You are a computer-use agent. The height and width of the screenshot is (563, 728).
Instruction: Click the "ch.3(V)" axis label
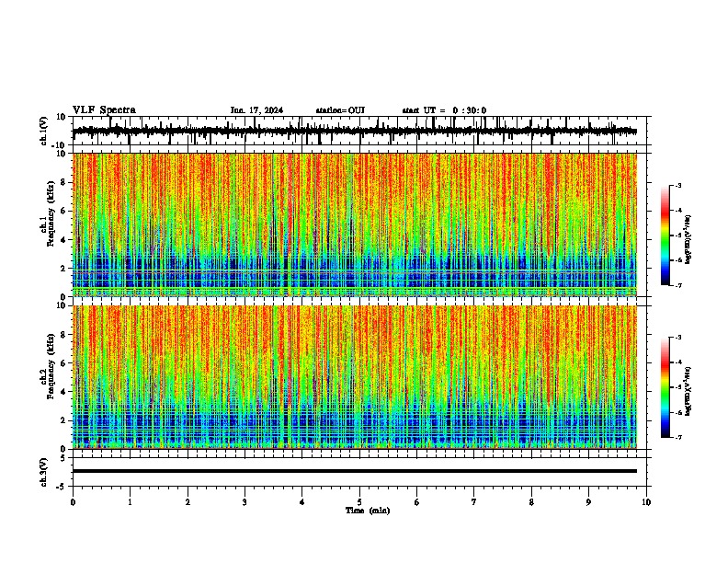coord(44,473)
